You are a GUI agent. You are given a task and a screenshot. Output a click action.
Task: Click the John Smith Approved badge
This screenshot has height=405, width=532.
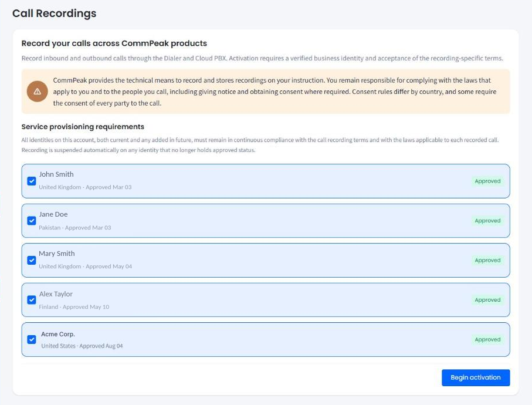(487, 181)
